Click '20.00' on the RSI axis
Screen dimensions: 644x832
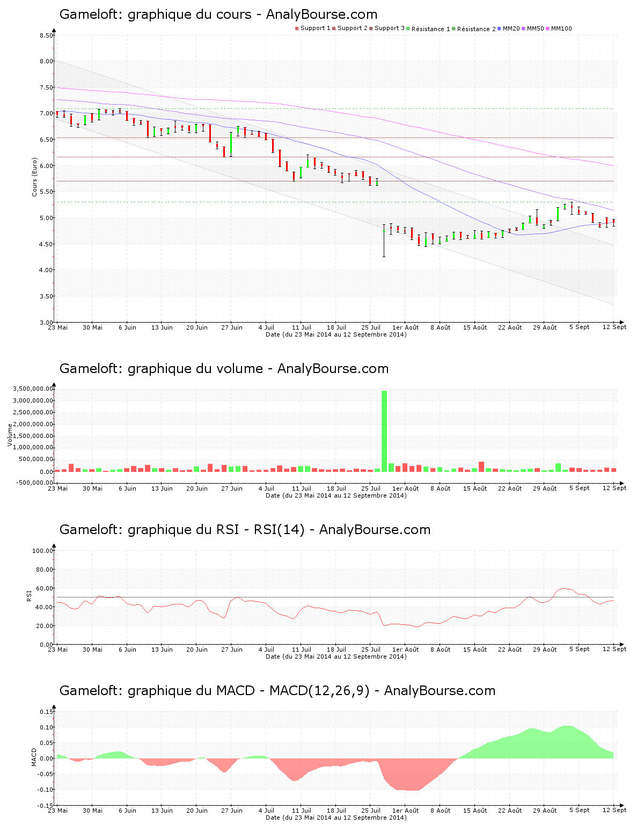tap(45, 626)
